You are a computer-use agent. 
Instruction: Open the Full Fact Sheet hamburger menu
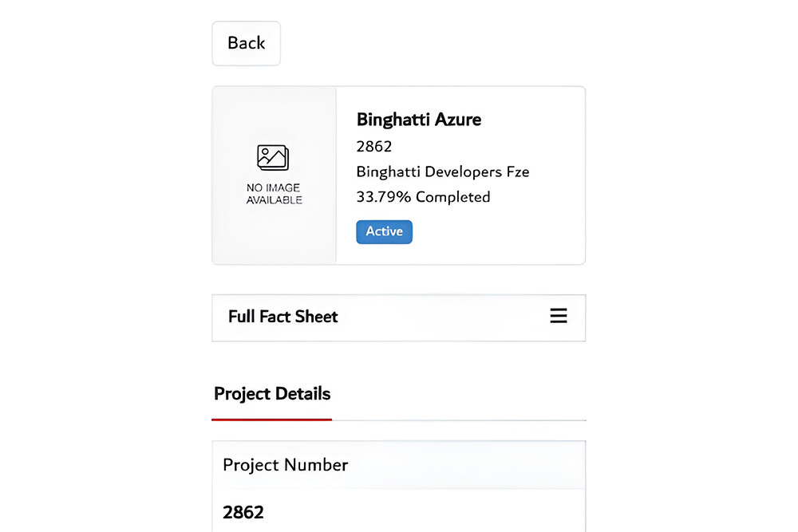tap(559, 317)
